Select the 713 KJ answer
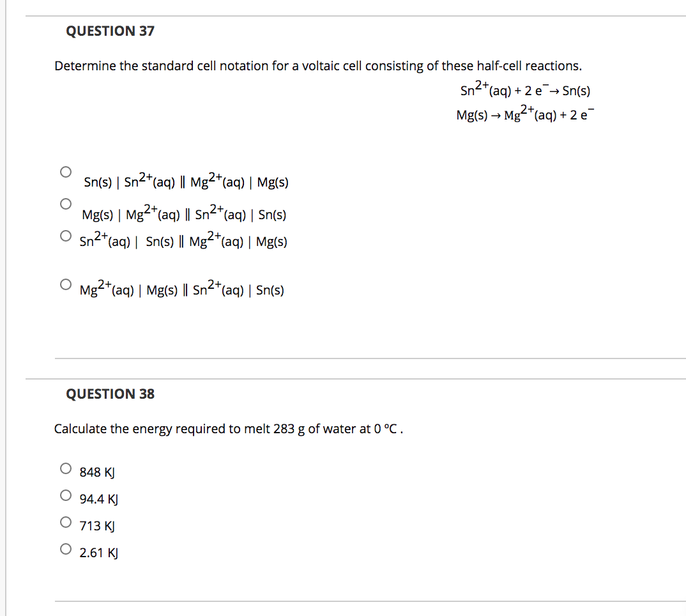The height and width of the screenshot is (616, 686). pyautogui.click(x=66, y=521)
